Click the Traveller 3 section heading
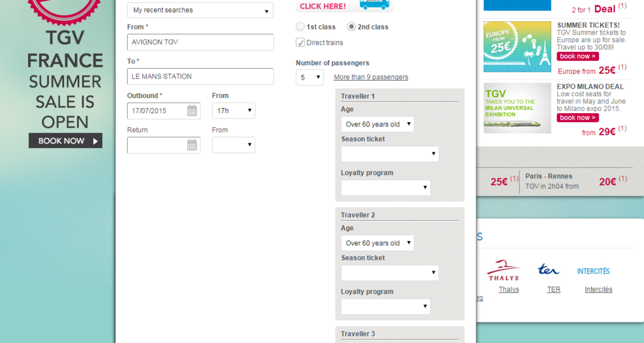Screen dimensions: 644x343 [x=358, y=334]
